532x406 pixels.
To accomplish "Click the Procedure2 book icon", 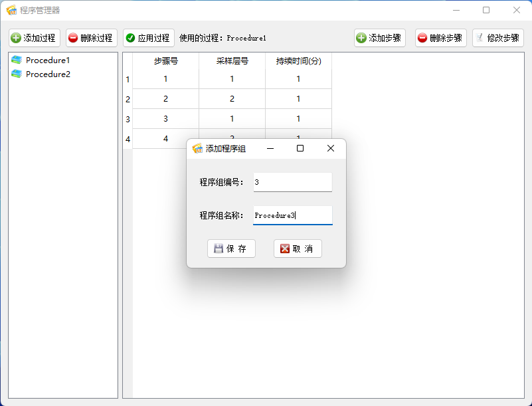I will point(17,74).
